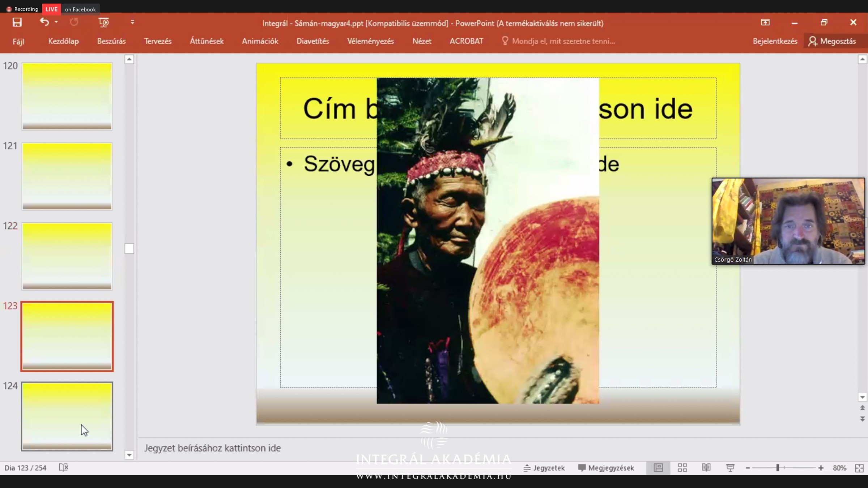Click the Undo arrow icon
This screenshot has width=868, height=488.
(x=44, y=22)
